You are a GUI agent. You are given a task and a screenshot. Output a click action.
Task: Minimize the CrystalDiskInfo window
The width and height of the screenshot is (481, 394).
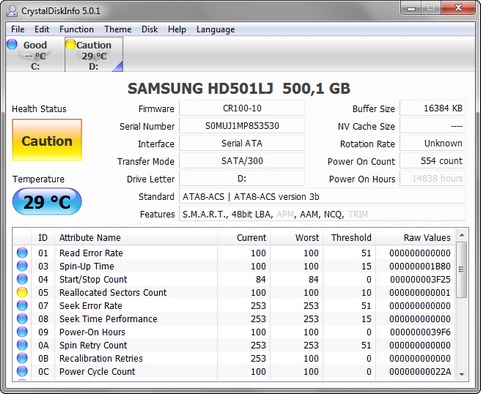click(412, 8)
